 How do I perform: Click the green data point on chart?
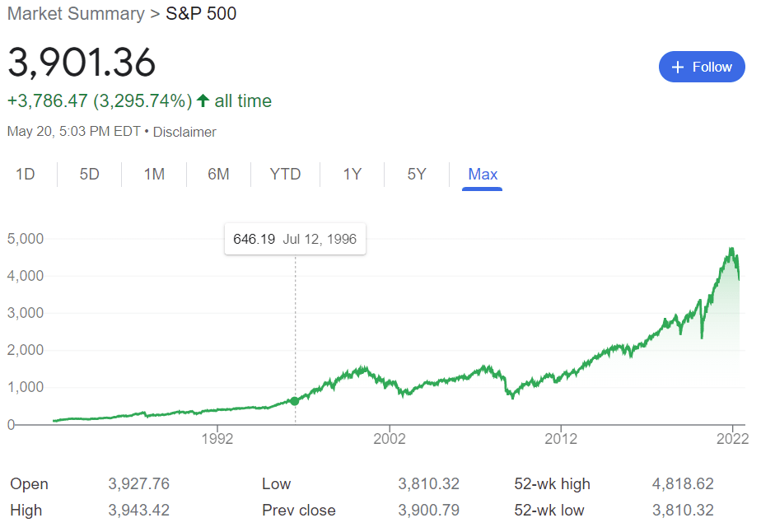point(295,401)
